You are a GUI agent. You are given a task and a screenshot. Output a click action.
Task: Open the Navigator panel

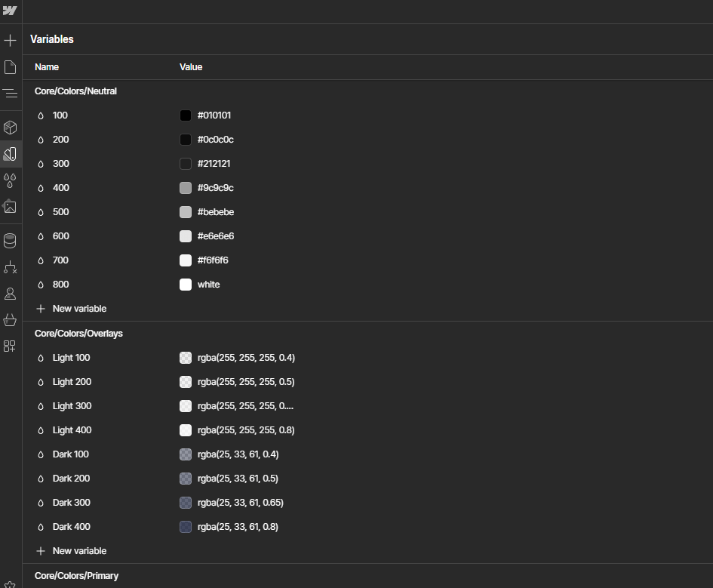[x=11, y=94]
